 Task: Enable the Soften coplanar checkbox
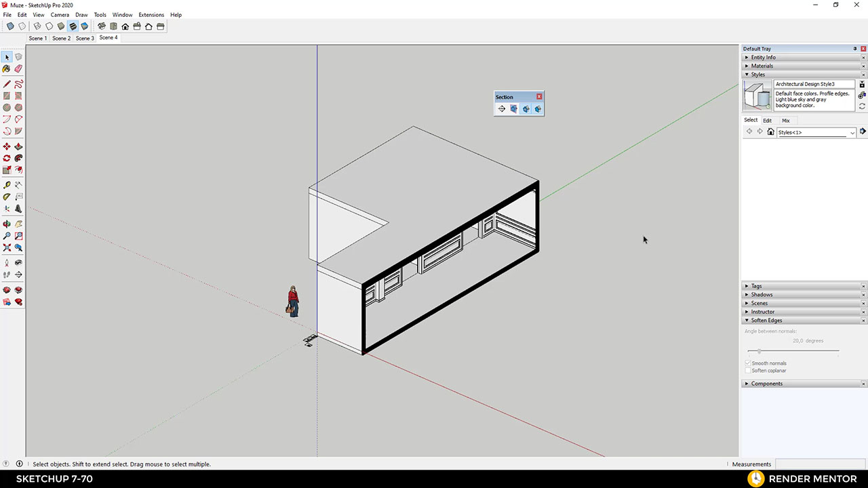point(748,370)
